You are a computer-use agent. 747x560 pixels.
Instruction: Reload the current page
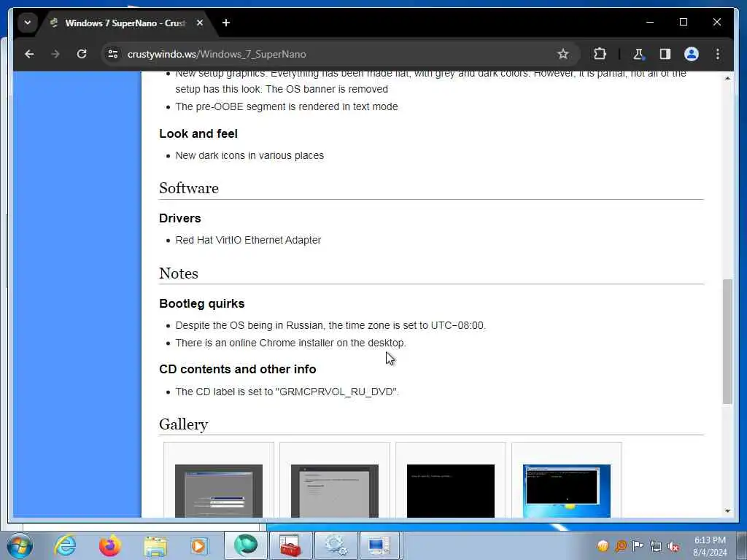pos(82,54)
